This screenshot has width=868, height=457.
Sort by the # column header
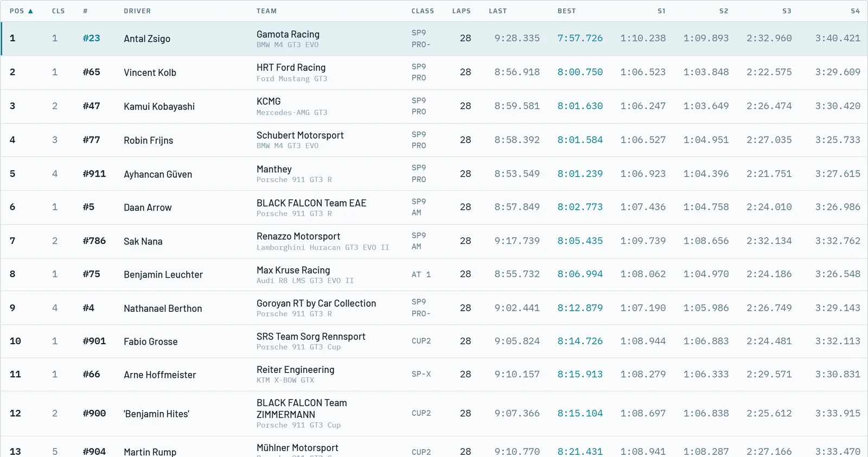pyautogui.click(x=85, y=11)
